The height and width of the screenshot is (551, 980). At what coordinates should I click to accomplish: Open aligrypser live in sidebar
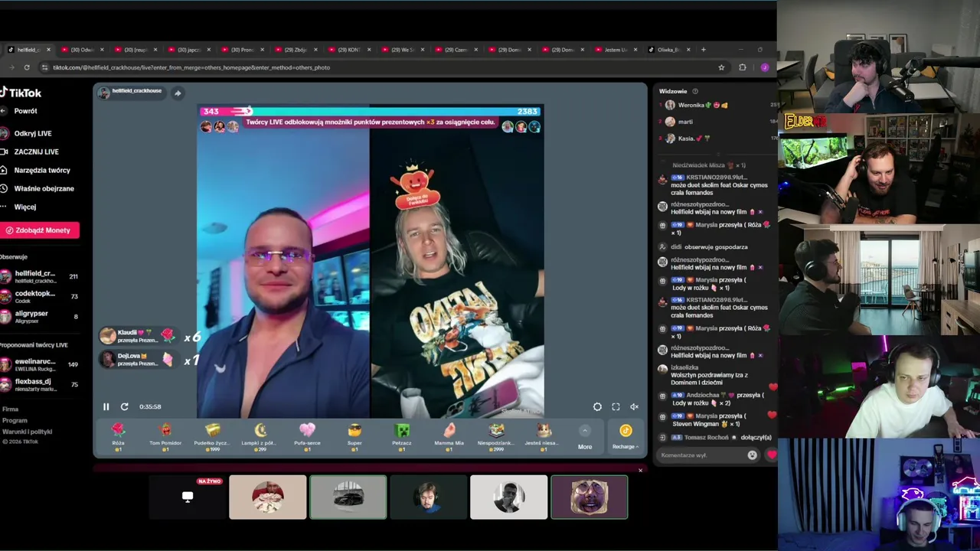[x=39, y=316]
